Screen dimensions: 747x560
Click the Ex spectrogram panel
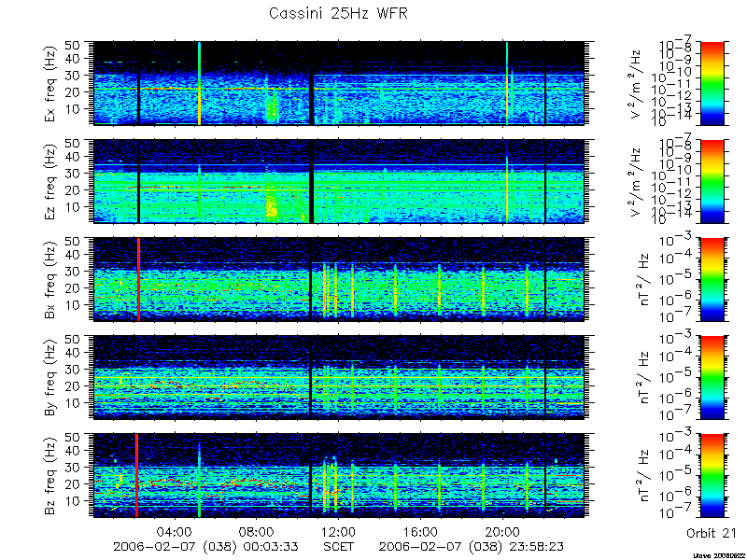(339, 83)
